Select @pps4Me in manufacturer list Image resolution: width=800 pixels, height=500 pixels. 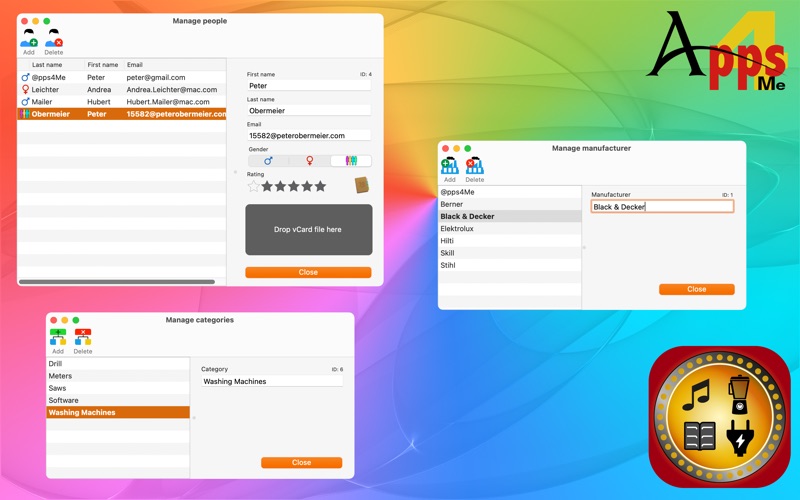pos(510,192)
